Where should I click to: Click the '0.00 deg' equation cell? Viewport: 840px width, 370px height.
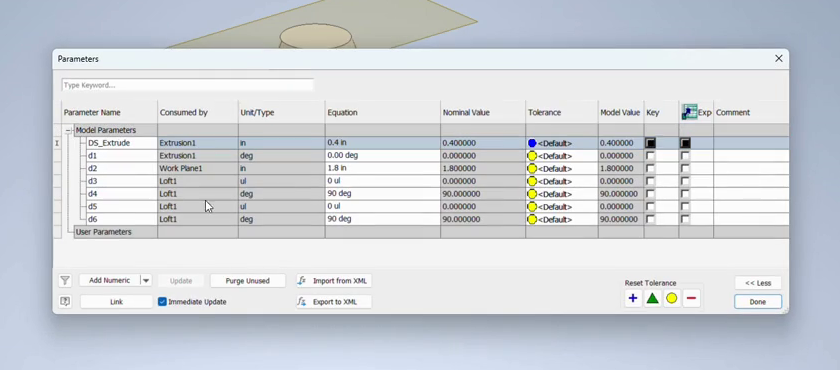click(x=382, y=156)
